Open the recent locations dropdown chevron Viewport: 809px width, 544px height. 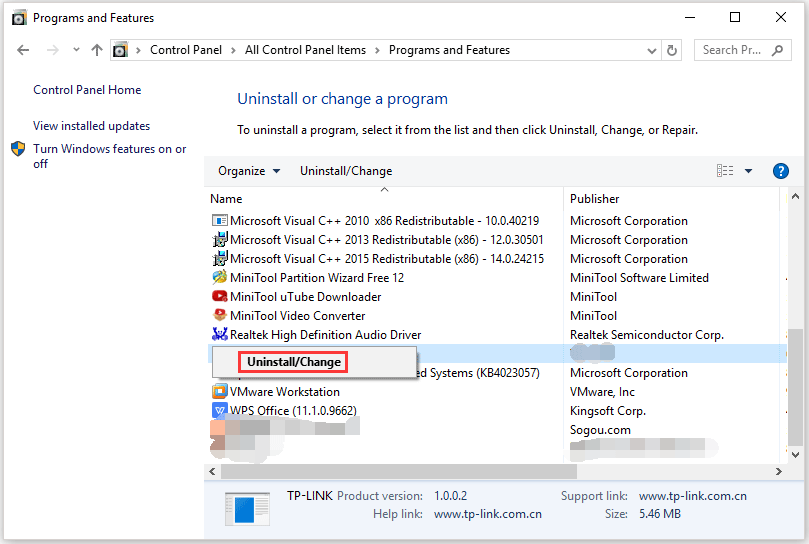tap(76, 50)
